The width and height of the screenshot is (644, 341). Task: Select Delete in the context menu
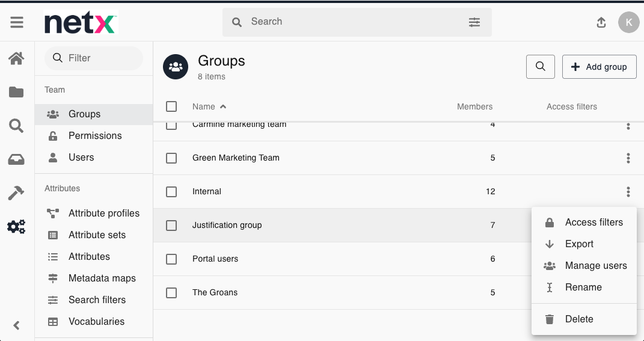[x=578, y=319]
